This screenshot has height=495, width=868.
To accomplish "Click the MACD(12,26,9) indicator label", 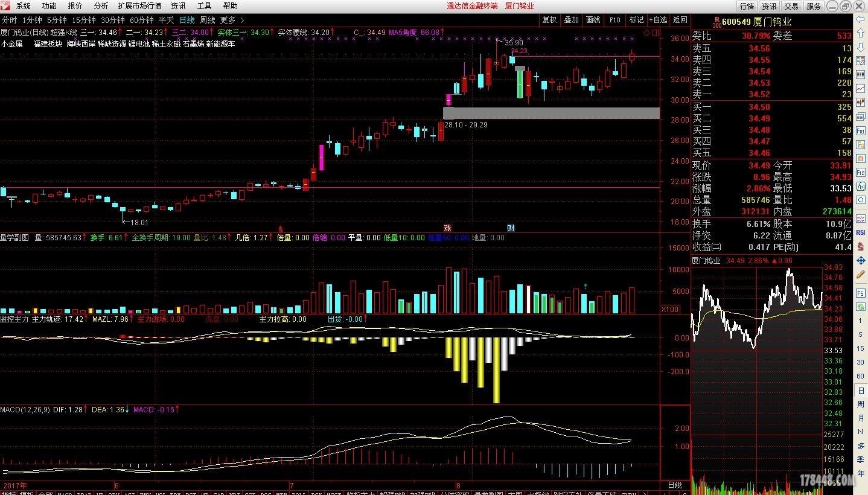I will (25, 410).
